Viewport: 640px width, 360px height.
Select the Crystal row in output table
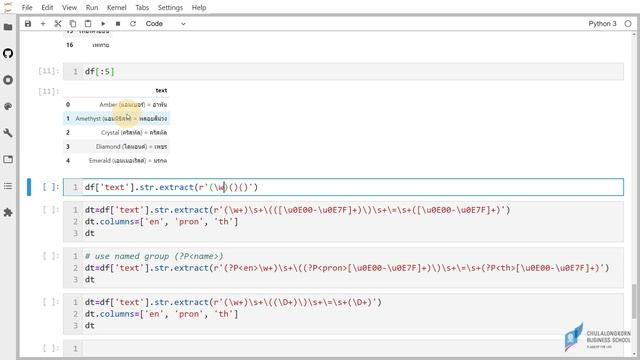[116, 132]
